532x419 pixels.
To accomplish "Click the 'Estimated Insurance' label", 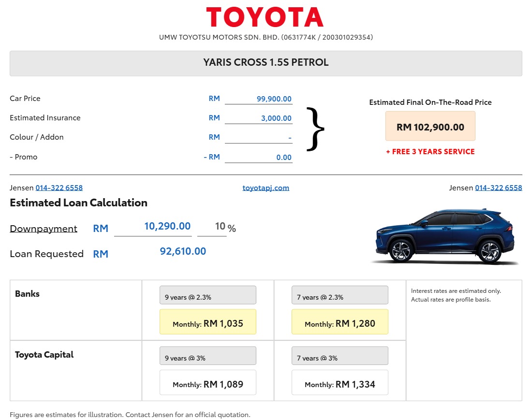I will coord(45,117).
